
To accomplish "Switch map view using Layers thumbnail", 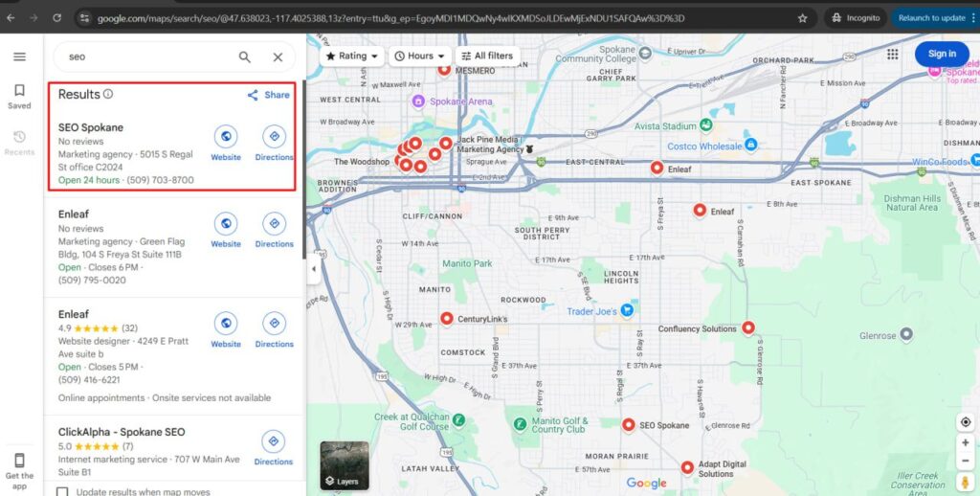I will [345, 465].
